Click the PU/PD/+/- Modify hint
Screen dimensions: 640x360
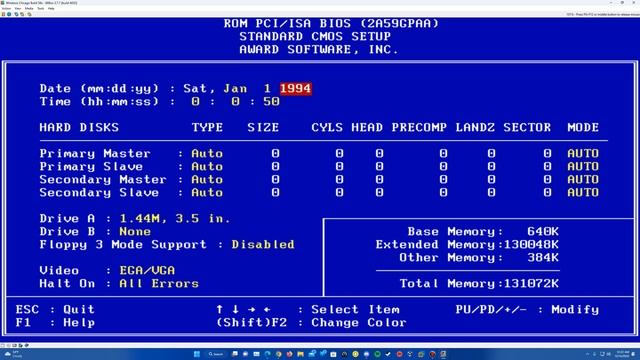pyautogui.click(x=527, y=309)
